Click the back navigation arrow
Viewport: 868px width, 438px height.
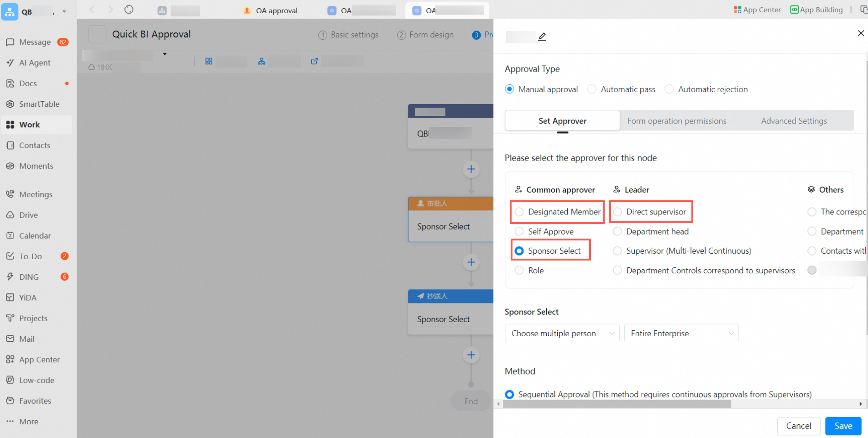coord(92,10)
